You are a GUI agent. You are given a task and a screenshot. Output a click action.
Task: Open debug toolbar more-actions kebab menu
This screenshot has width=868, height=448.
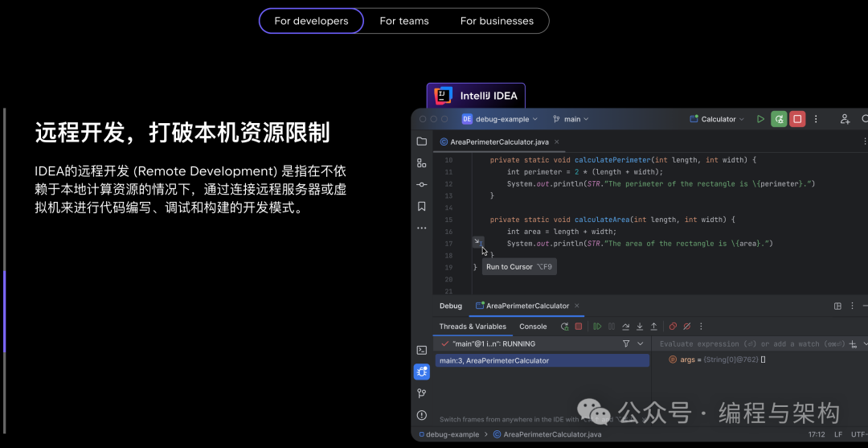tap(701, 327)
